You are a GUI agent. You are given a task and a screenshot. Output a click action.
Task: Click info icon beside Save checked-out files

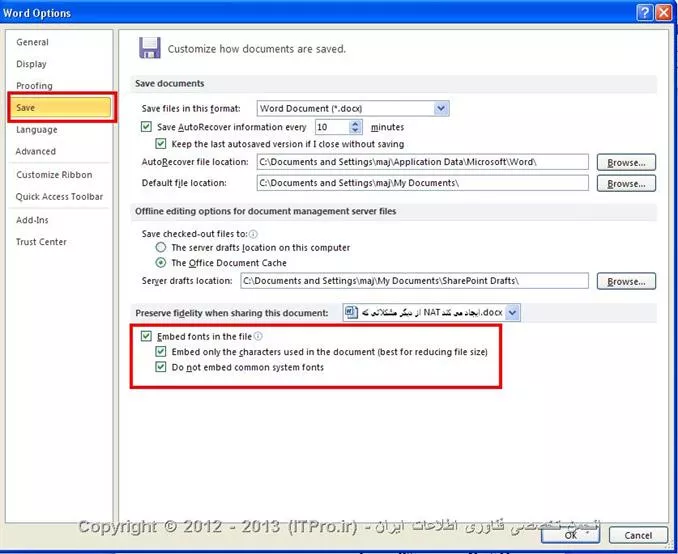[253, 234]
